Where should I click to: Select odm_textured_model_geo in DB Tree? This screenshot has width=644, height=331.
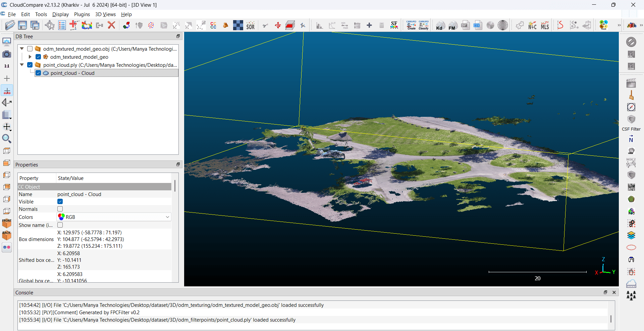click(79, 57)
